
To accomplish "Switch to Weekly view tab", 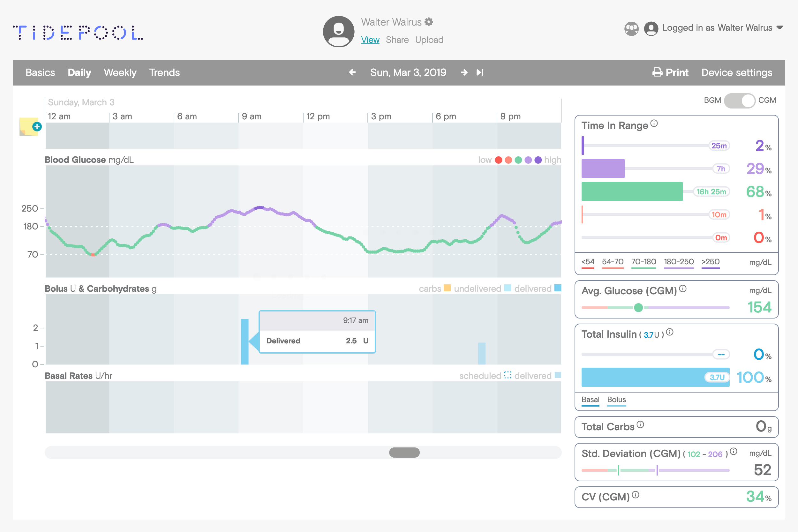I will pyautogui.click(x=120, y=73).
